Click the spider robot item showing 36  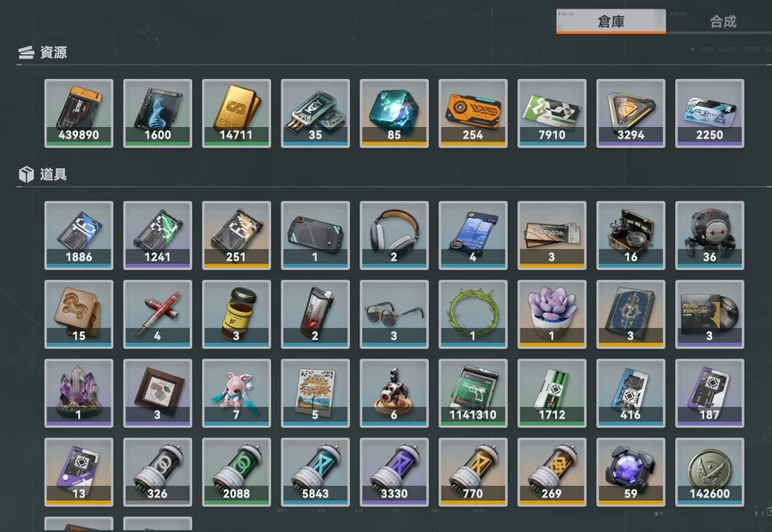[x=709, y=235]
